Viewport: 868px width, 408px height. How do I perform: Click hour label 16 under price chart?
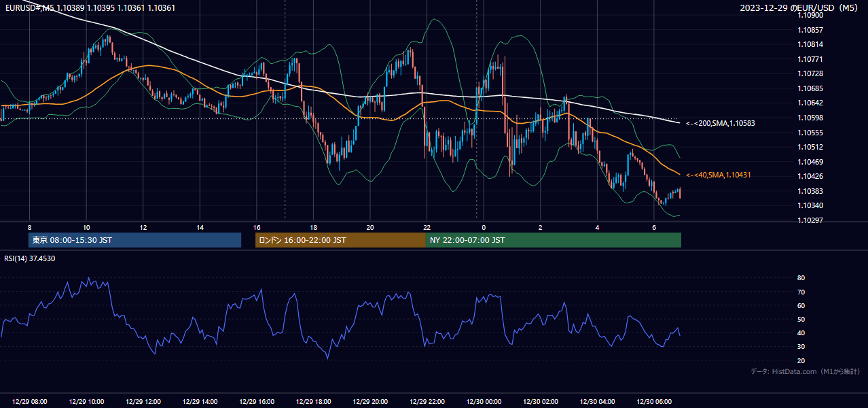tap(256, 227)
